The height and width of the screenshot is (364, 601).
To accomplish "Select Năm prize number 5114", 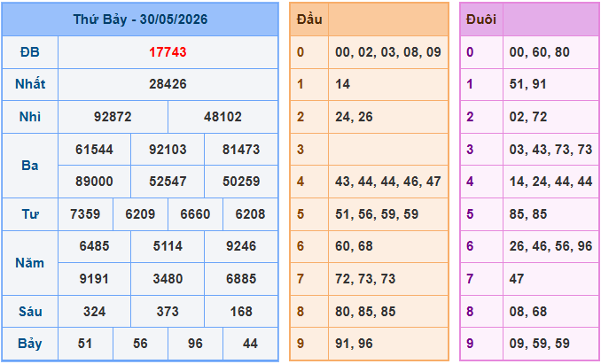I will (168, 246).
